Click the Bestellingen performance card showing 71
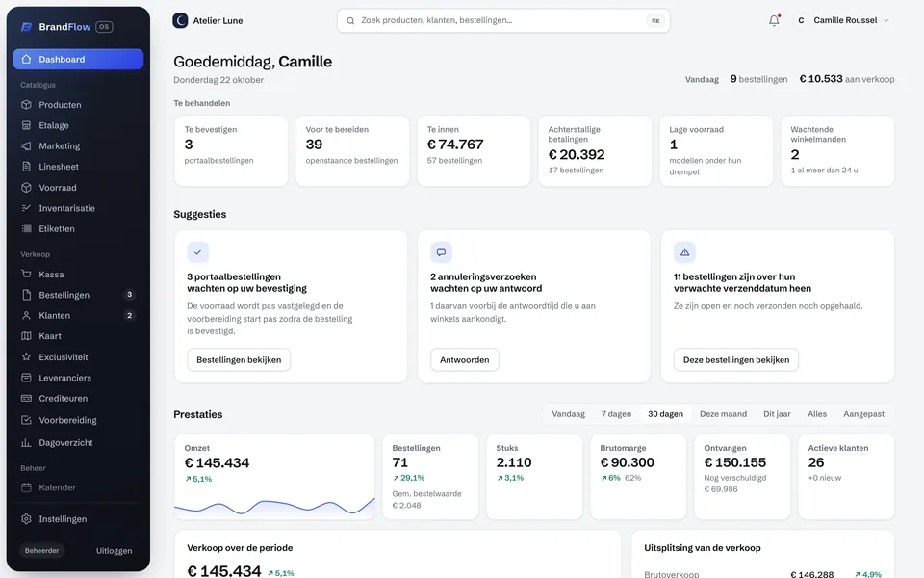924x578 pixels. coord(430,477)
